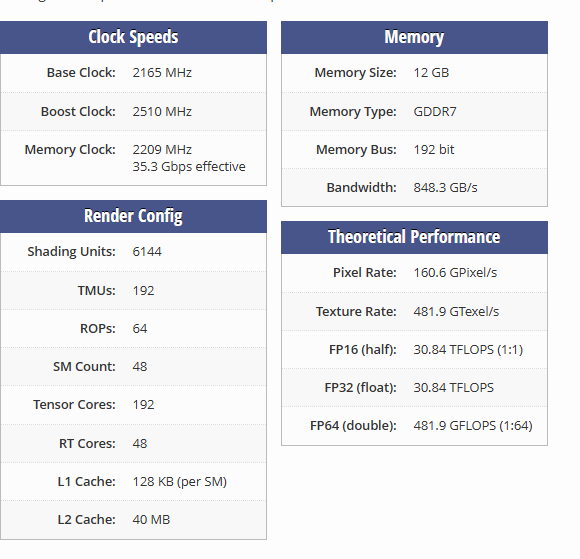
Task: Select the Boost Clock value 2510 MHz
Action: click(162, 111)
